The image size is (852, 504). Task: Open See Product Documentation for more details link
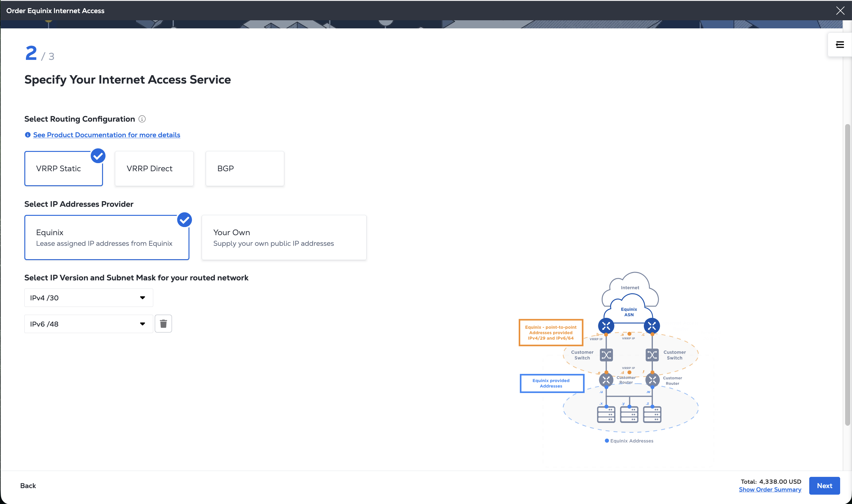click(x=106, y=135)
